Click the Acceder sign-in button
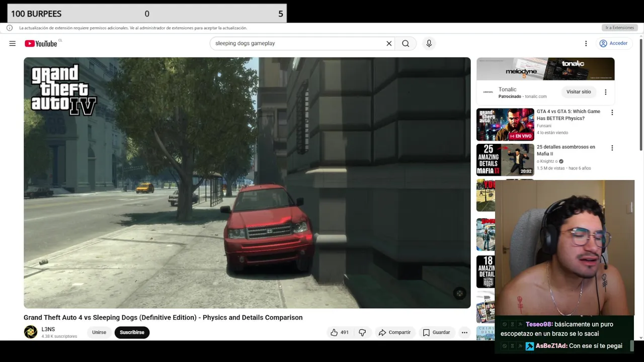The image size is (644, 362). pos(613,43)
